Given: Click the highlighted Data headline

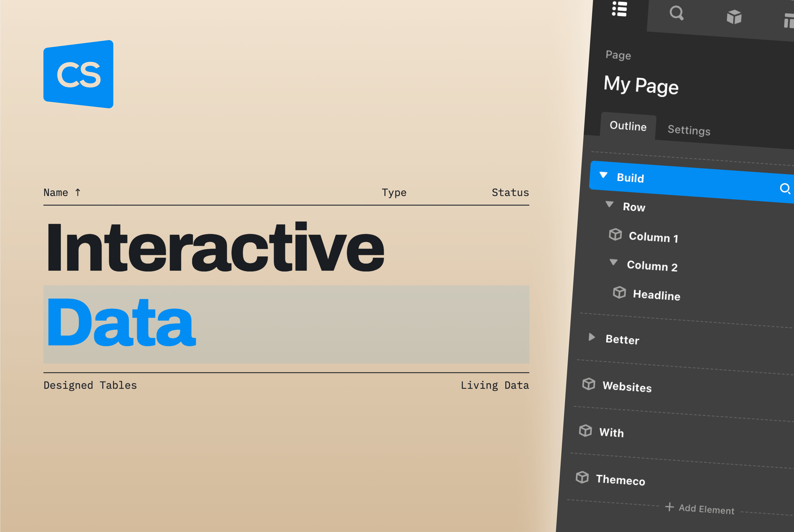Looking at the screenshot, I should pyautogui.click(x=122, y=322).
